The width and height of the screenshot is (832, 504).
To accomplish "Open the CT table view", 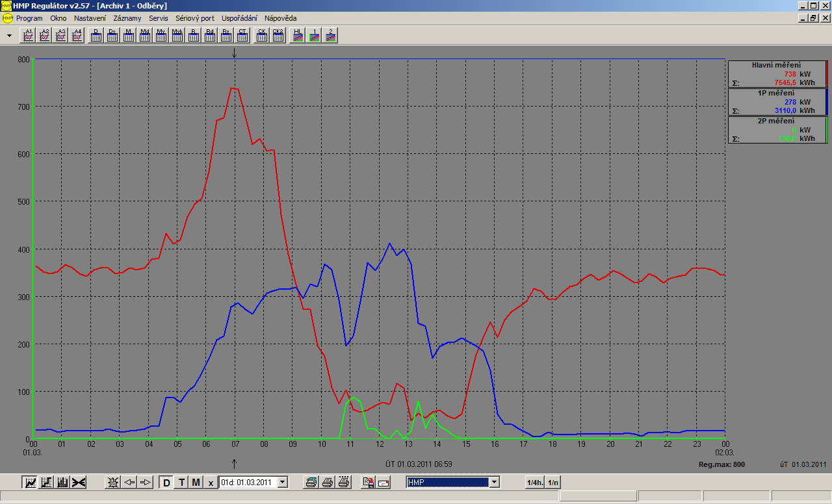I will 242,35.
